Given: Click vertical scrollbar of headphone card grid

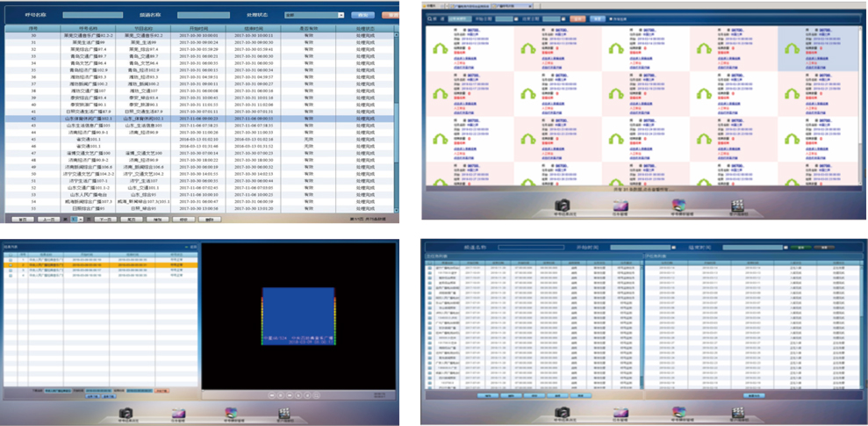Looking at the screenshot, I should [860, 105].
